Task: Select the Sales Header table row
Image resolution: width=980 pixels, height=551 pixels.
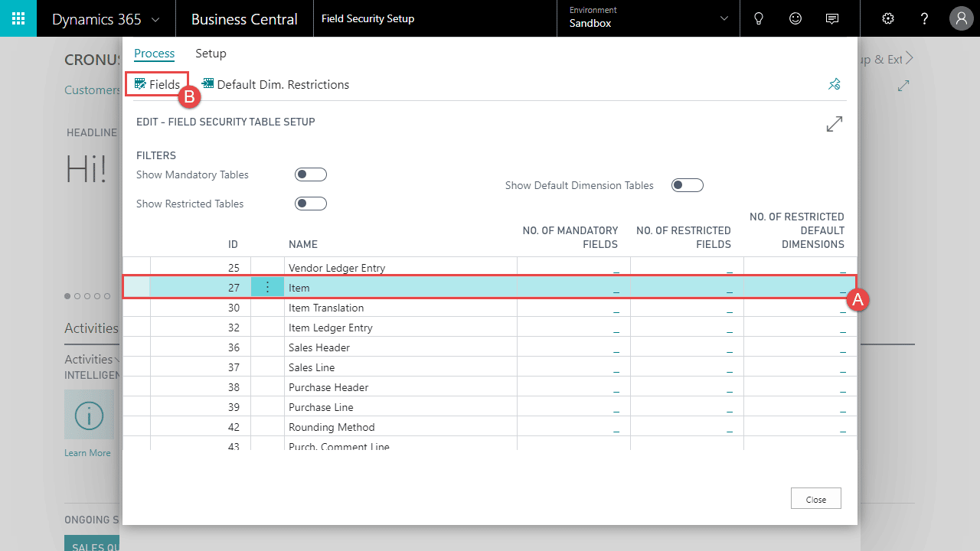Action: click(319, 347)
